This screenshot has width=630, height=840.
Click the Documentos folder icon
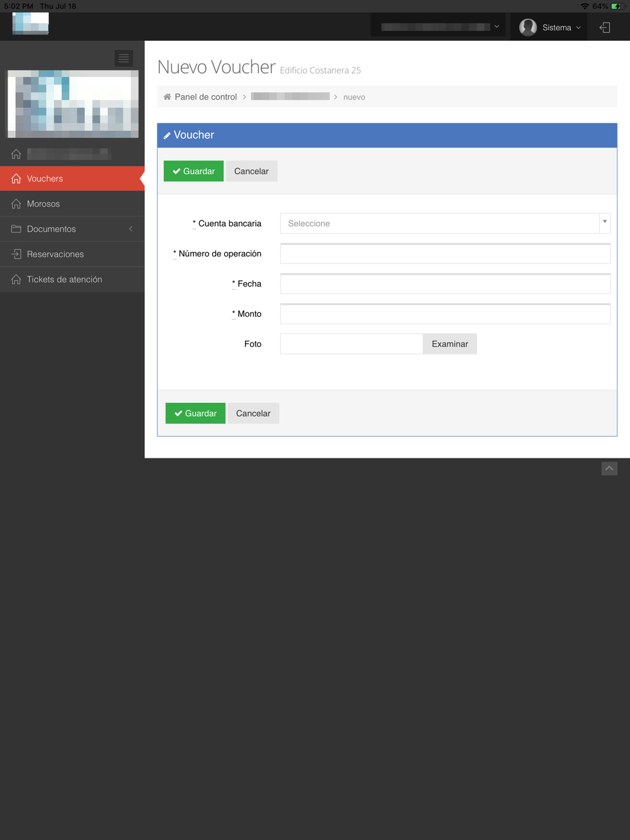pyautogui.click(x=16, y=229)
